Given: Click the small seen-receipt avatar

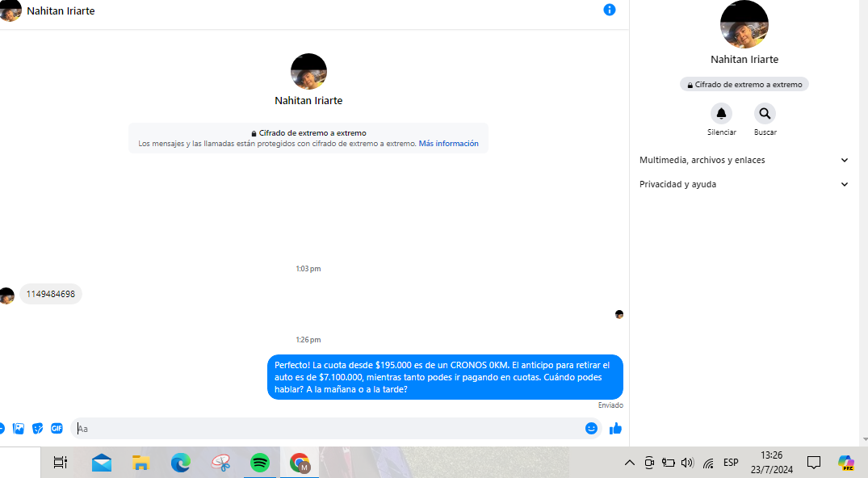Looking at the screenshot, I should (x=619, y=315).
